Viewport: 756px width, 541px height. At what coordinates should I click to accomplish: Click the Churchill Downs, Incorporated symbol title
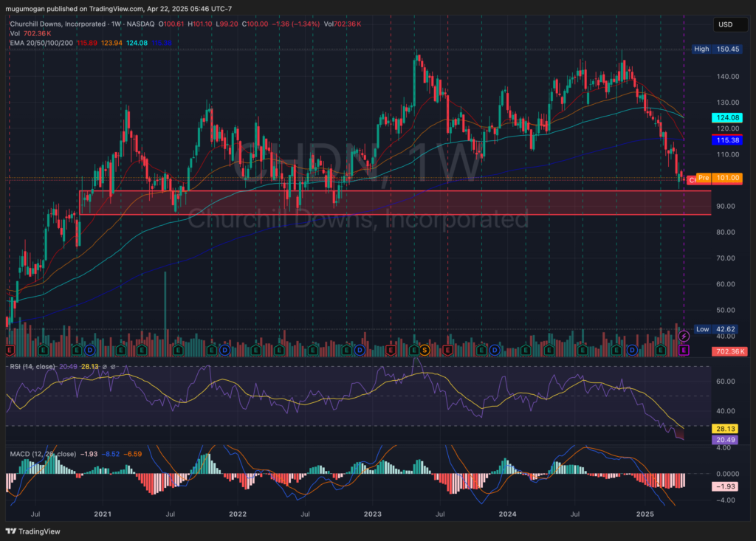(58, 24)
